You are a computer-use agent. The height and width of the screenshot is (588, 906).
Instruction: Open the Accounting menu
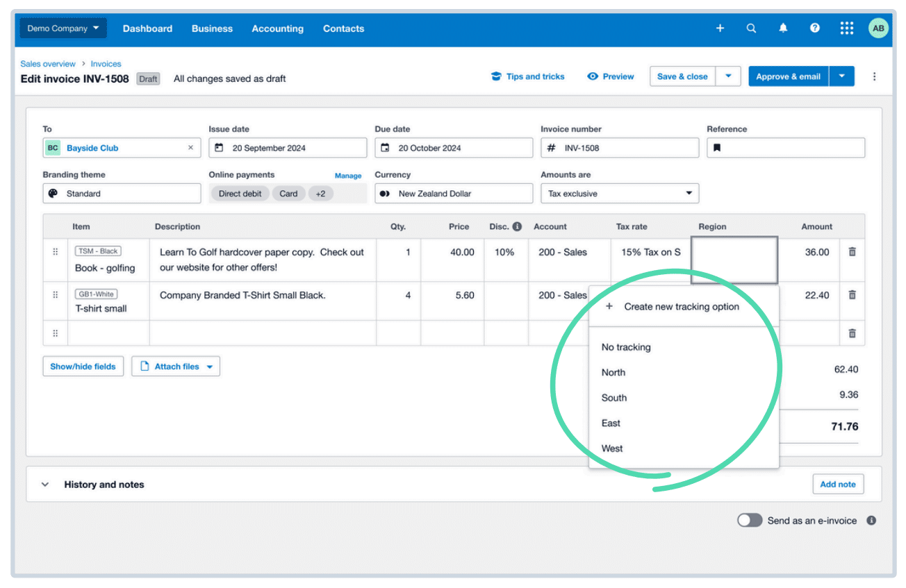point(277,28)
